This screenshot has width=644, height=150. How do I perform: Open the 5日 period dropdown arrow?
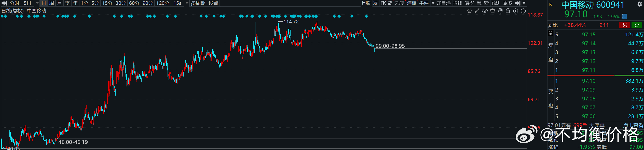(x=37, y=3)
